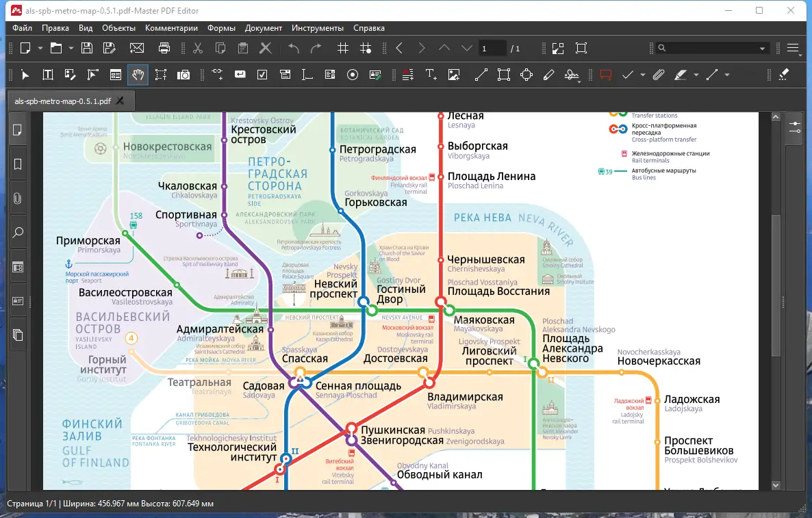The height and width of the screenshot is (518, 812).
Task: Select the Edit Text tool
Action: pyautogui.click(x=48, y=75)
